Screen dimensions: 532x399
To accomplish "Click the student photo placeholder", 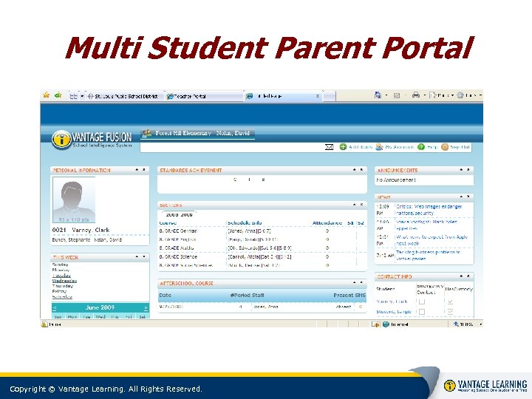I will pyautogui.click(x=74, y=199).
